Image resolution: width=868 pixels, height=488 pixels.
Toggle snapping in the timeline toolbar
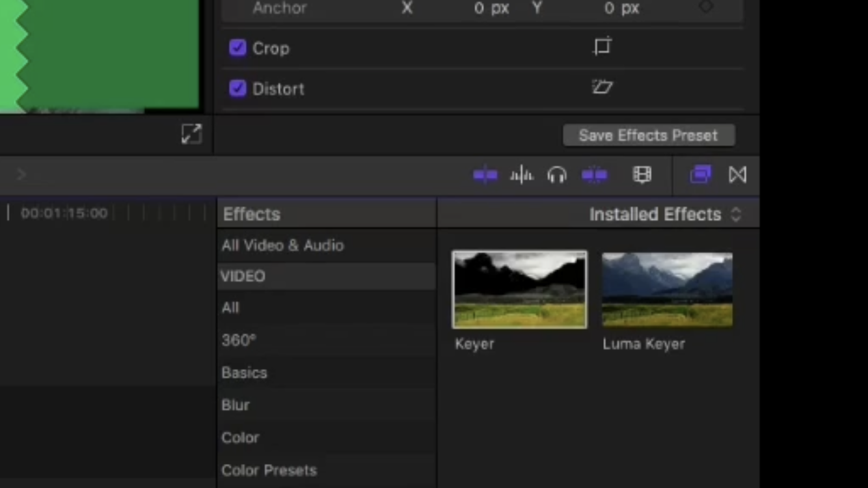coord(594,174)
